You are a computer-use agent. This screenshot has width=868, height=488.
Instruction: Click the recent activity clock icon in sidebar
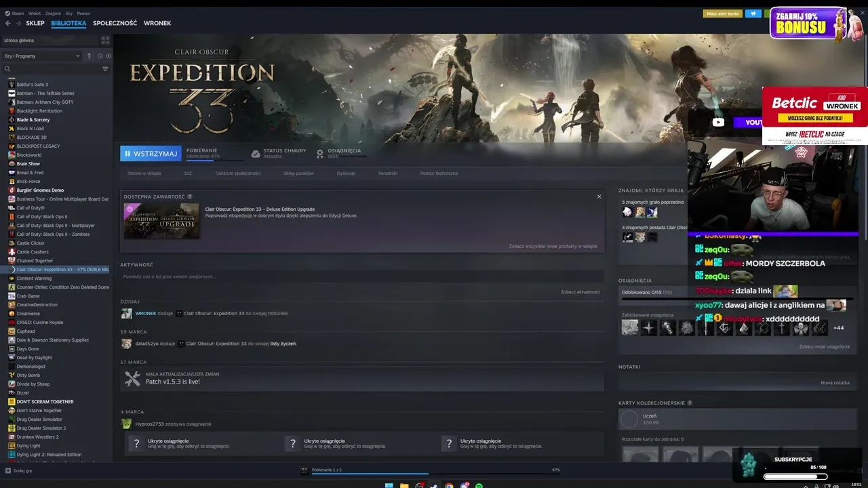coord(100,56)
